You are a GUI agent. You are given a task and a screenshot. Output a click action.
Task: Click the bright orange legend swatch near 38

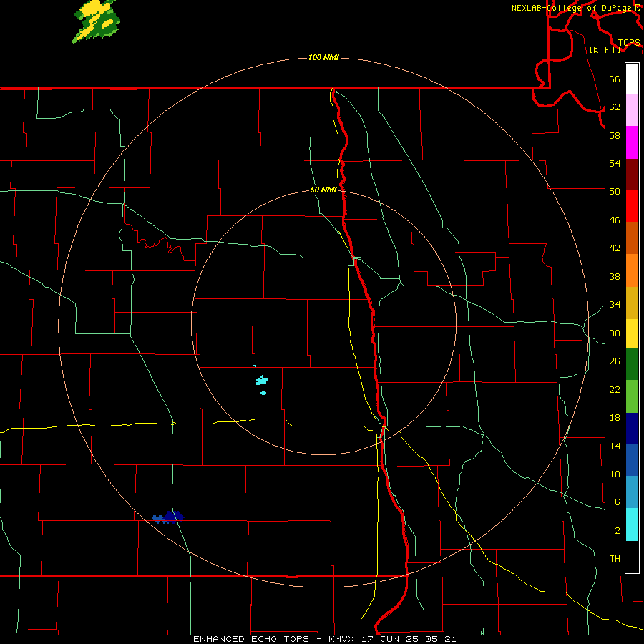tap(632, 270)
